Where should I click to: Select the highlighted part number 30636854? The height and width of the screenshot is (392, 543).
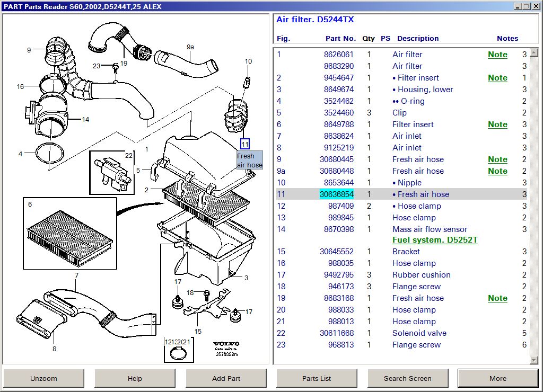click(337, 194)
